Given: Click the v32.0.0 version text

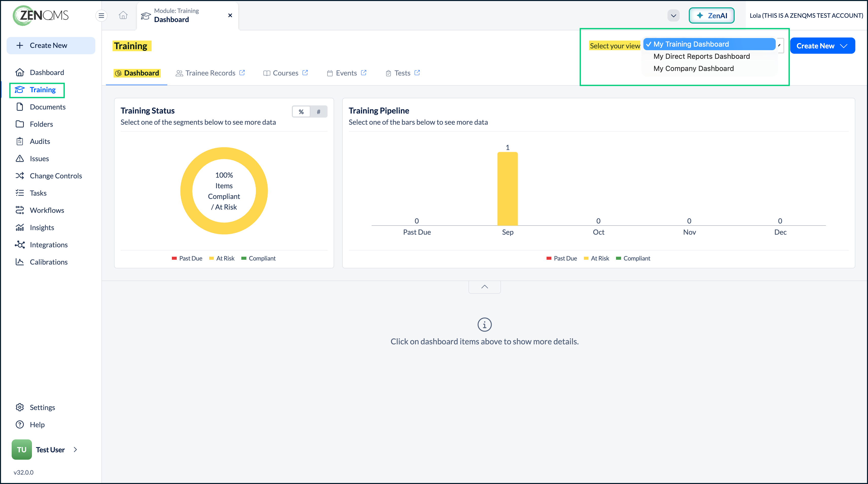Looking at the screenshot, I should (24, 472).
